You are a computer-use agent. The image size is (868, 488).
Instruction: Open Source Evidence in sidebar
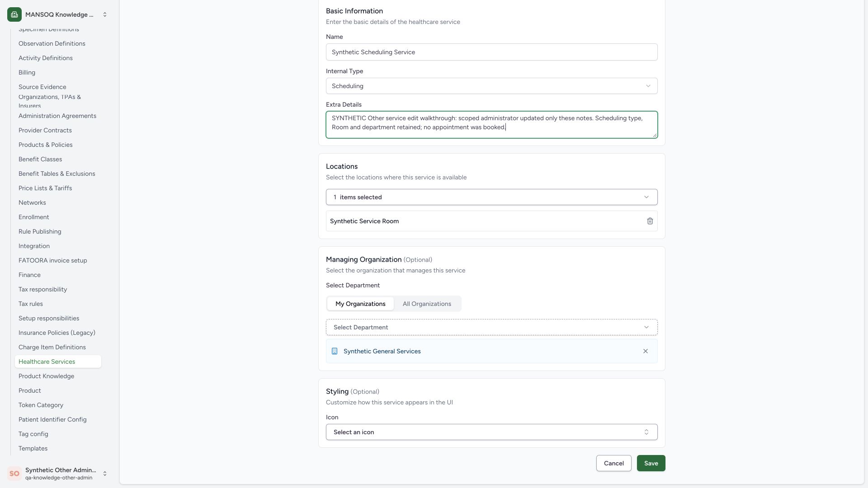point(42,87)
